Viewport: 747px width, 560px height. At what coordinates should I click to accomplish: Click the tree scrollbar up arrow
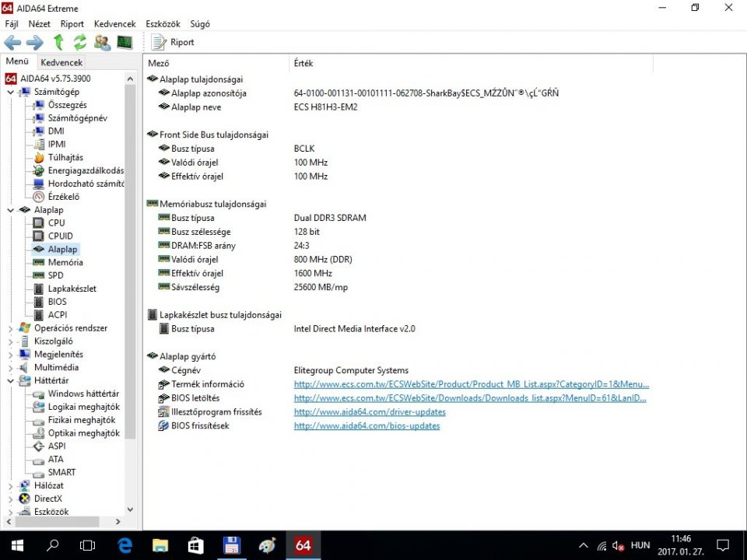point(130,78)
